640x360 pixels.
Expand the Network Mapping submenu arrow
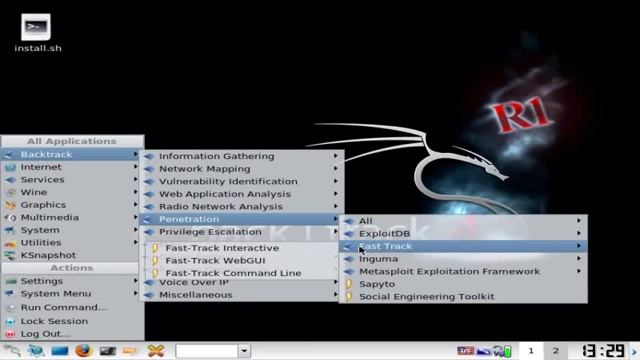(x=336, y=169)
